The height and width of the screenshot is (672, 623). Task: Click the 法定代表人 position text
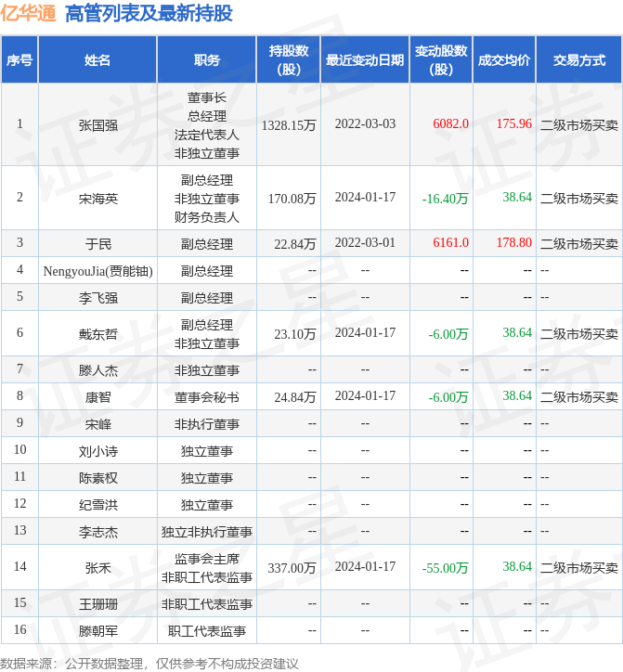[x=207, y=135]
